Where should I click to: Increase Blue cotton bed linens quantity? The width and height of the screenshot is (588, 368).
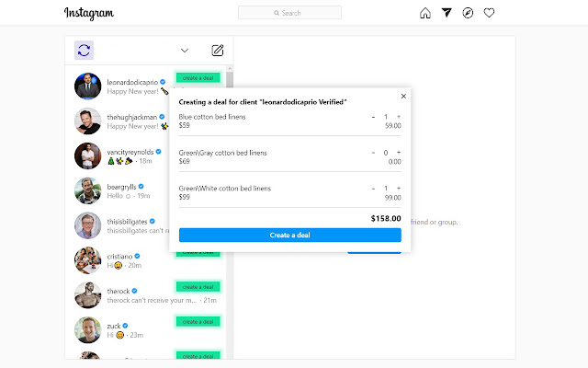[x=399, y=117]
